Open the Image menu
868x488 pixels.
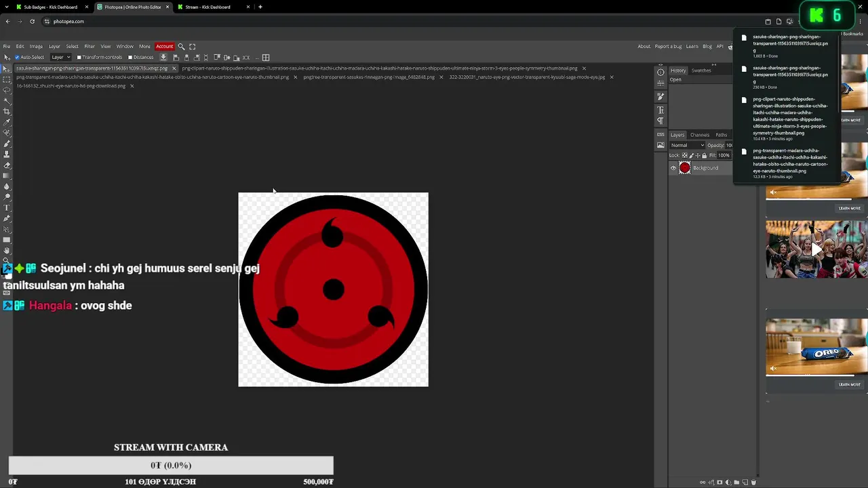(x=36, y=46)
